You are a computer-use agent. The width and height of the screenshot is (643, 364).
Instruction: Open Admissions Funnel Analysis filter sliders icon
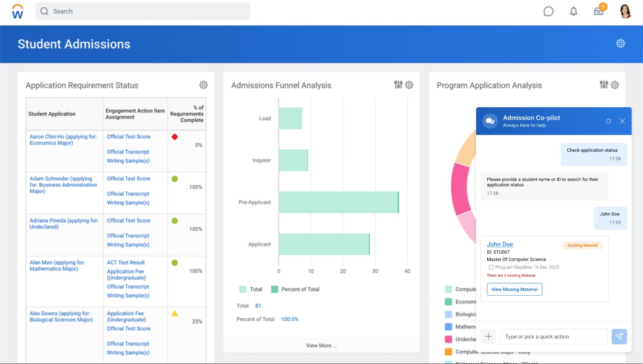[x=398, y=85]
